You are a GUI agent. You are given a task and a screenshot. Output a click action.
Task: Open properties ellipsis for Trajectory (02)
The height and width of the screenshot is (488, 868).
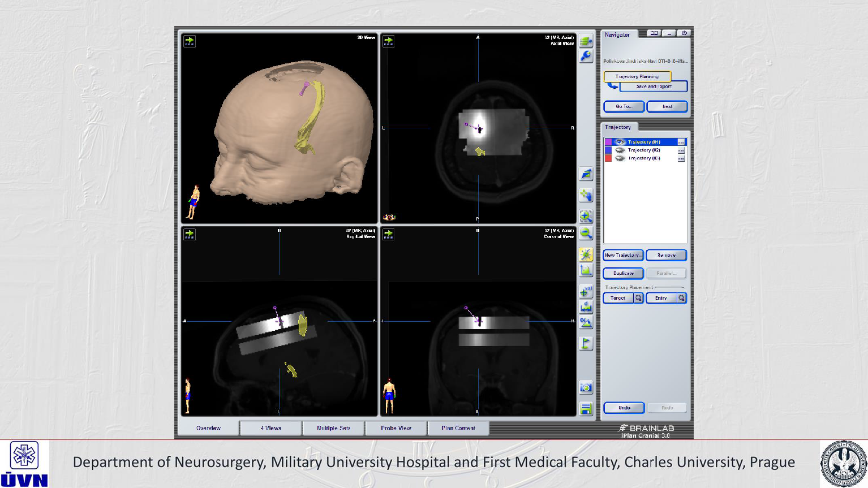click(681, 150)
